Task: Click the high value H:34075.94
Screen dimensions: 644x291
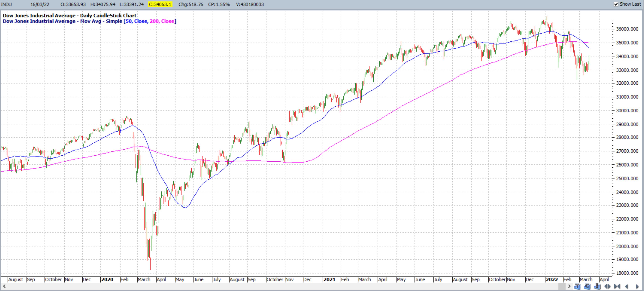Action: point(103,4)
